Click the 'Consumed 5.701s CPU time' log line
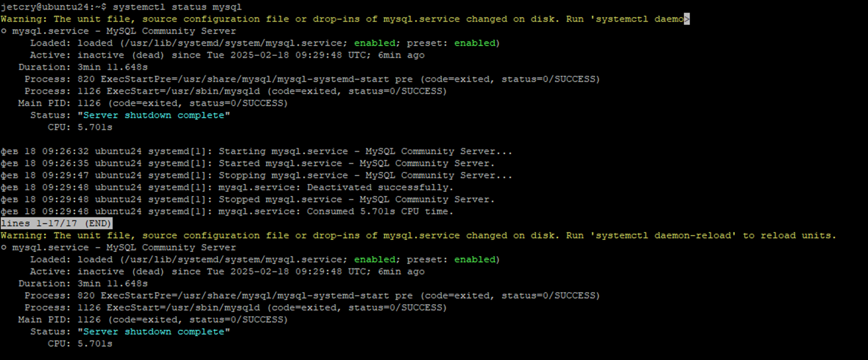Viewport: 868px width, 360px height. pyautogui.click(x=227, y=211)
